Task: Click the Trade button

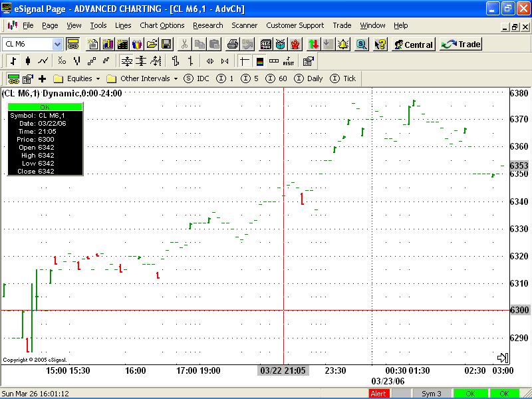Action: coord(461,45)
